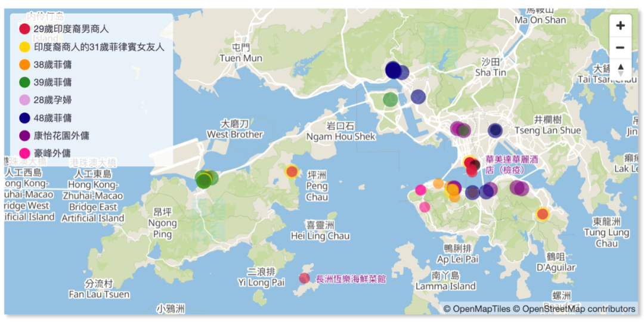Click the Tseng Lan Shue place label
The height and width of the screenshot is (322, 644).
point(549,125)
